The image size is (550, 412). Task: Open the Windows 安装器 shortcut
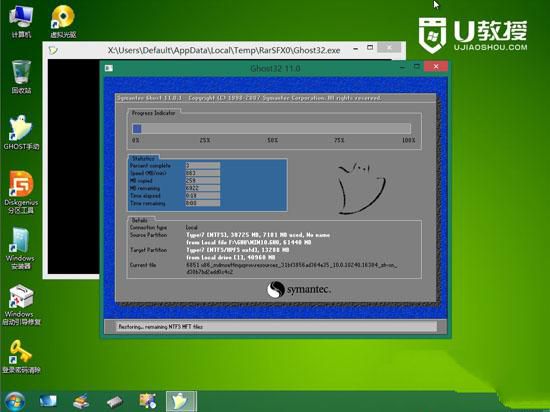[x=20, y=248]
